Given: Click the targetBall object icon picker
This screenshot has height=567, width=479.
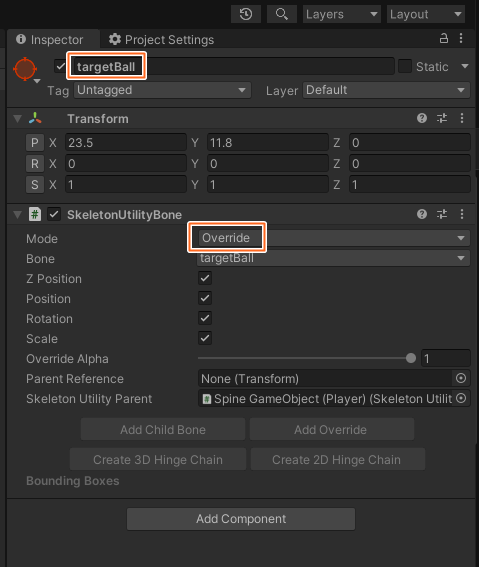Looking at the screenshot, I should click(x=26, y=69).
